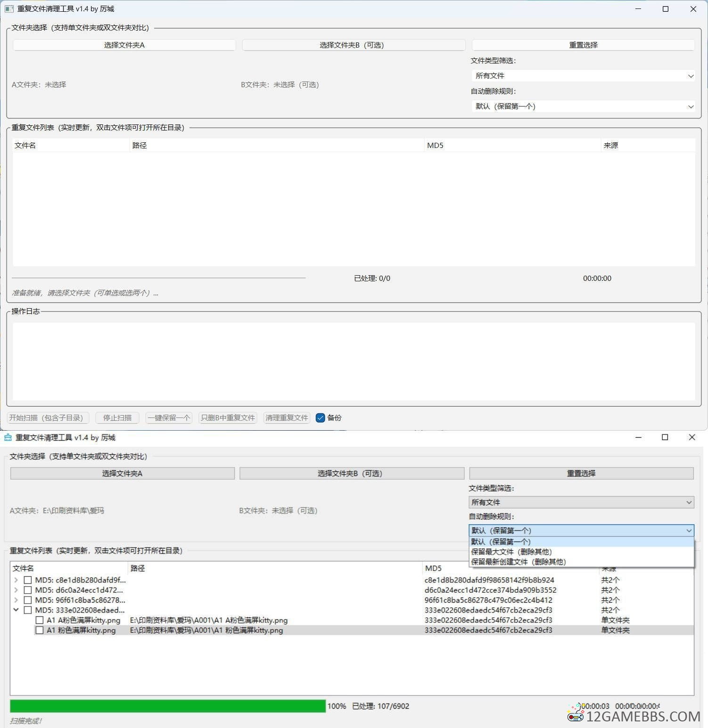This screenshot has width=708, height=728.
Task: Choose 保留最新创建文件（删除其他） from the open list
Action: click(x=519, y=562)
